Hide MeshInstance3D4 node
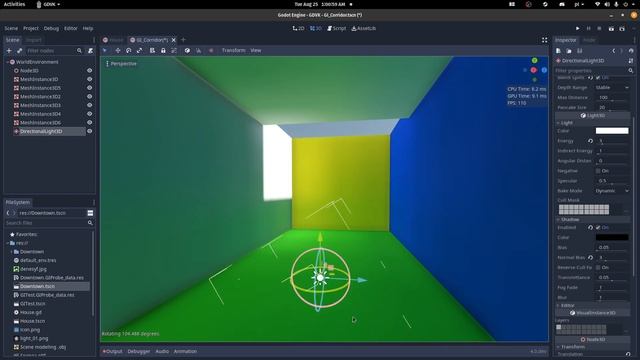This screenshot has height=360, width=640. (89, 114)
